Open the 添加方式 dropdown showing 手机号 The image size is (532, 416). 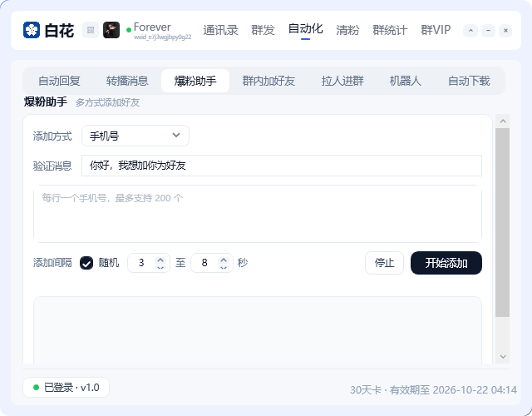(135, 136)
